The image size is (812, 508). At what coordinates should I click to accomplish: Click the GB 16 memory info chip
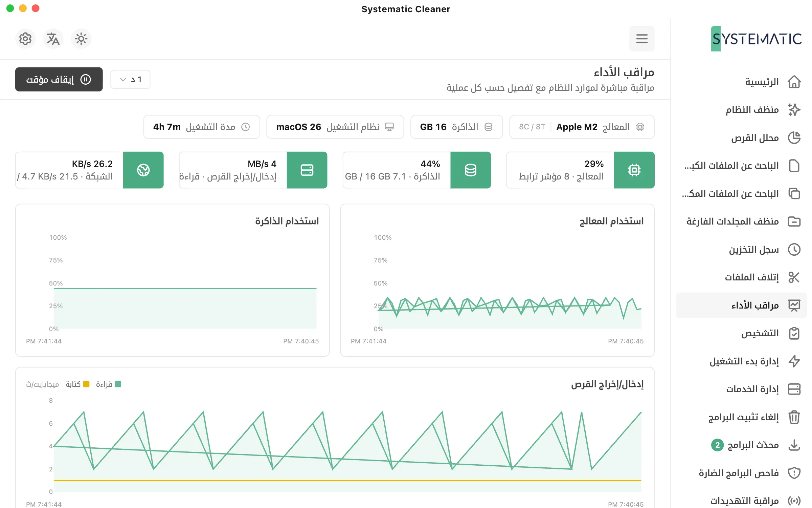(x=456, y=127)
